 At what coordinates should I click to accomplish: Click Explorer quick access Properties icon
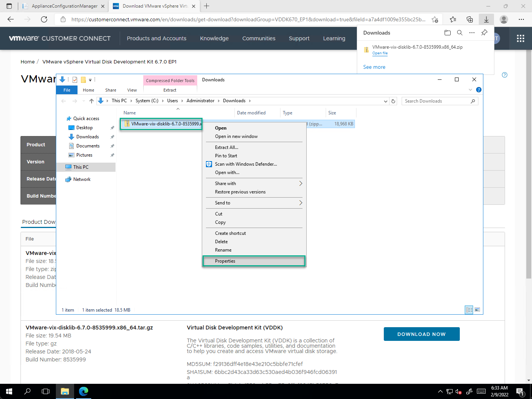click(75, 80)
